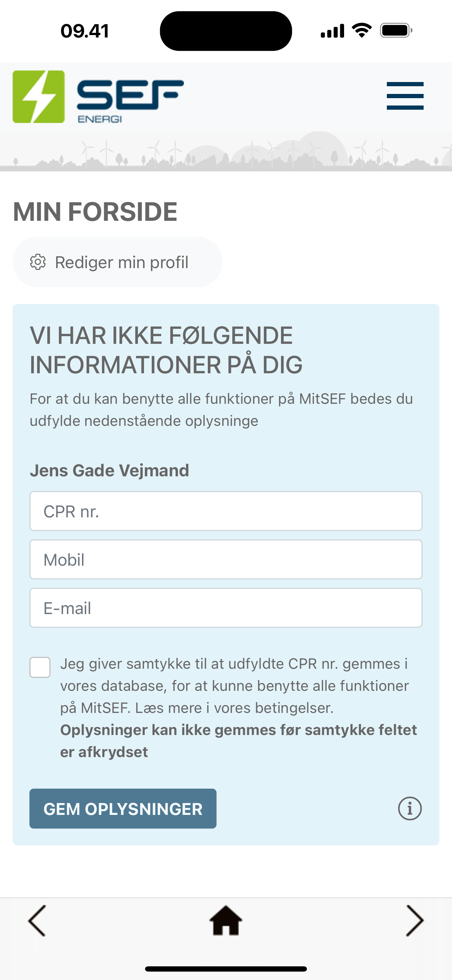The image size is (452, 980).
Task: Go forward with the right chevron arrow
Action: pyautogui.click(x=415, y=921)
